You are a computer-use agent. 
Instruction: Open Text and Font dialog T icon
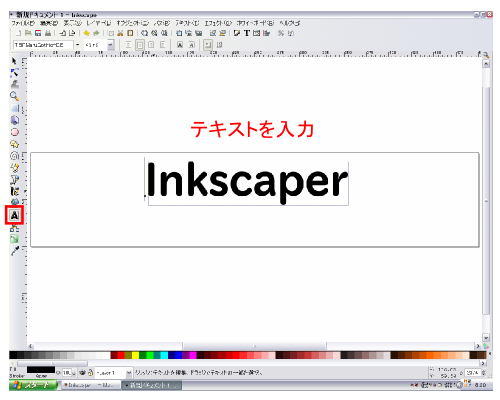click(247, 33)
